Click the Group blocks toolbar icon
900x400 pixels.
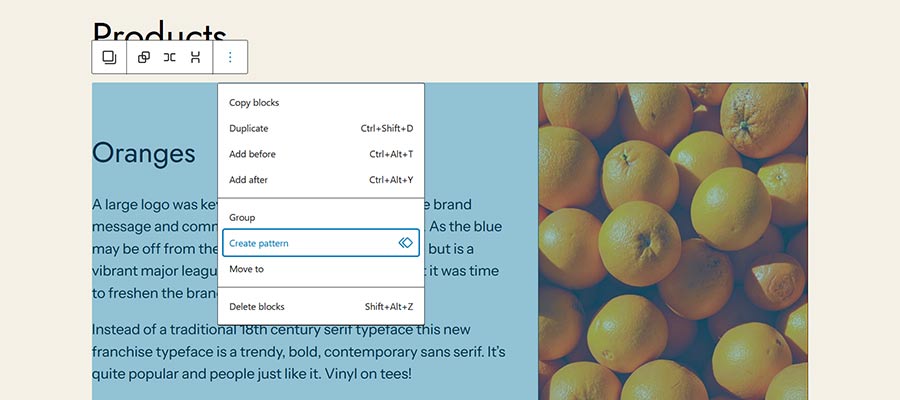point(144,57)
